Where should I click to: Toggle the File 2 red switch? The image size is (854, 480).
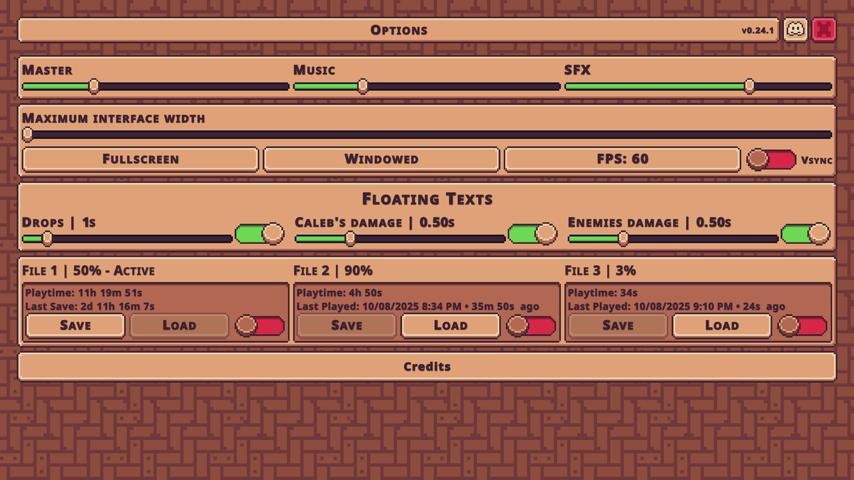pyautogui.click(x=531, y=325)
